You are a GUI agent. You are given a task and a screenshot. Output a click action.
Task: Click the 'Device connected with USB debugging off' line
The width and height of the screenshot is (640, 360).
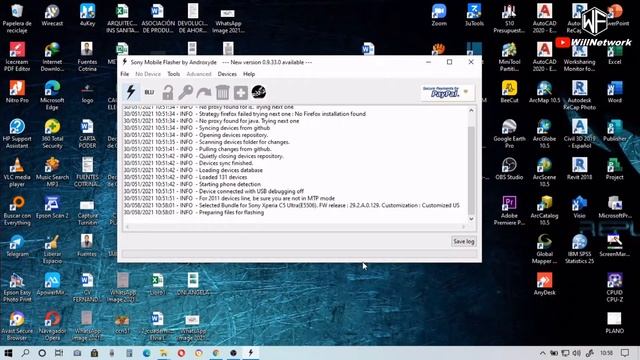pyautogui.click(x=214, y=191)
